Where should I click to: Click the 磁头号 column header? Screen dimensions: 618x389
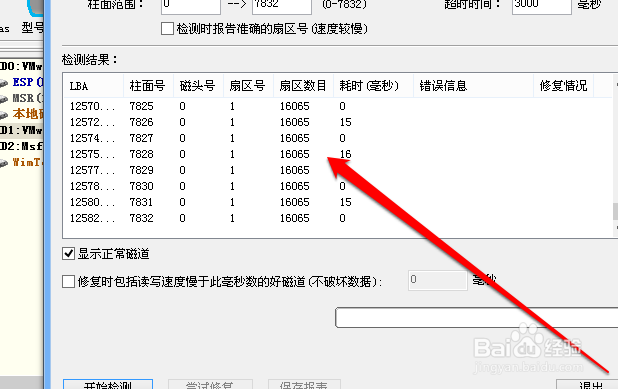(x=199, y=86)
